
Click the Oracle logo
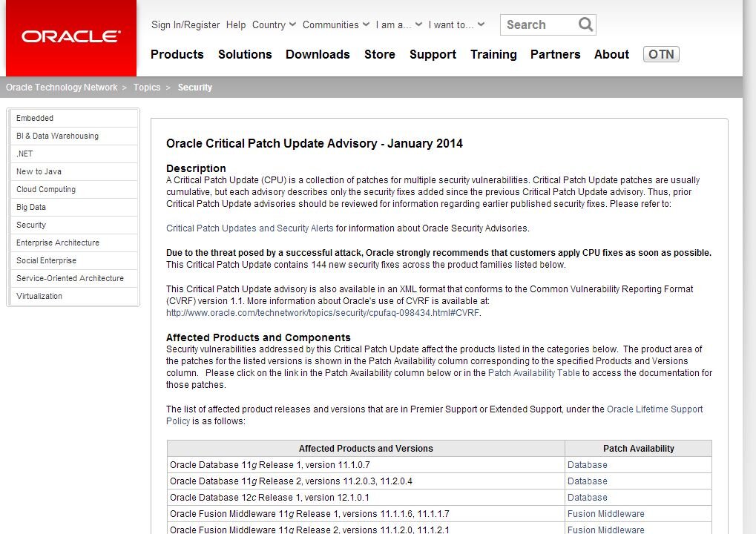(70, 36)
